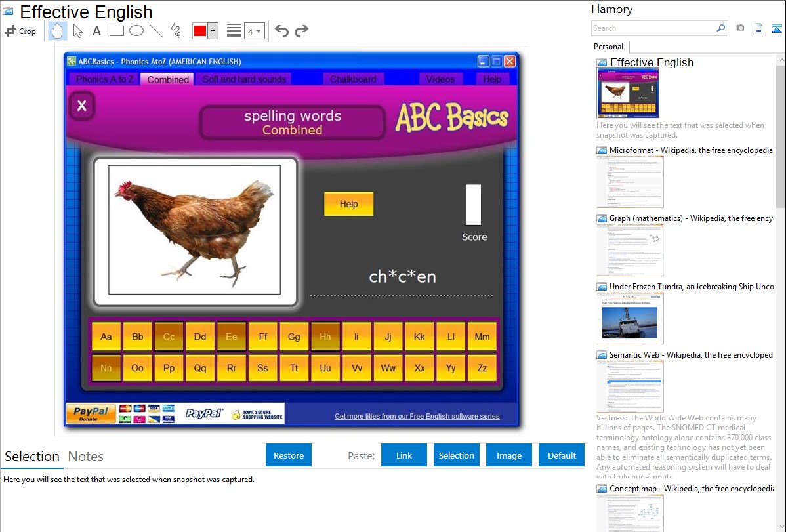This screenshot has width=786, height=532.
Task: Choose the text annotation tool
Action: click(x=96, y=31)
